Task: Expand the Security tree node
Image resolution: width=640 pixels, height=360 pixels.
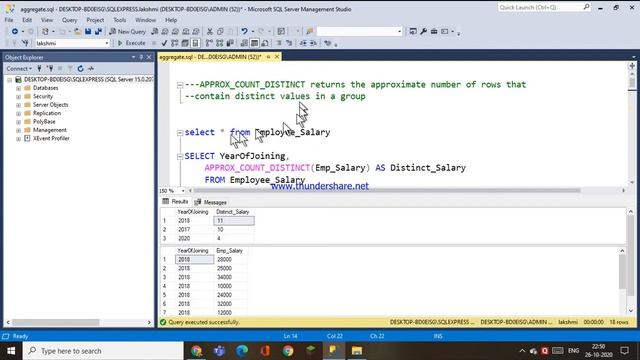Action: pyautogui.click(x=18, y=97)
